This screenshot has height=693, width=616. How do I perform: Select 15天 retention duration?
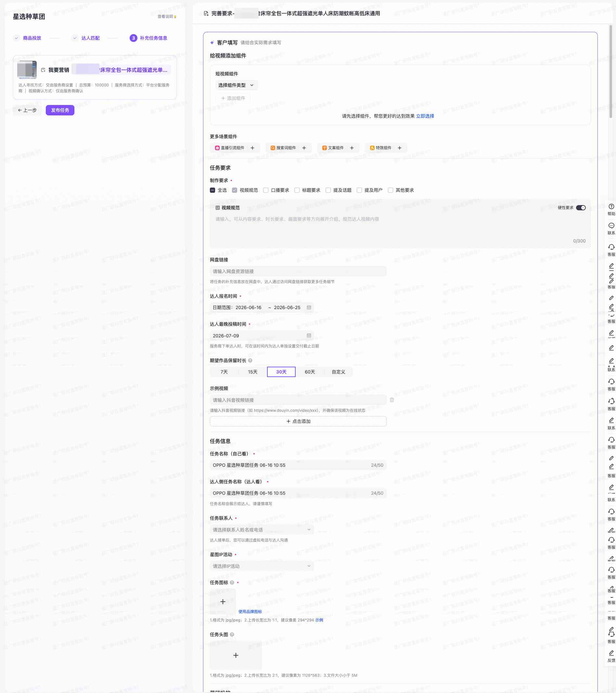click(253, 372)
